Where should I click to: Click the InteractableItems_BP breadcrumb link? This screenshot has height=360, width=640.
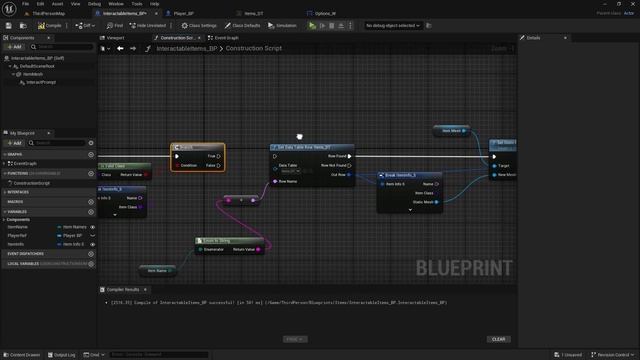[187, 48]
